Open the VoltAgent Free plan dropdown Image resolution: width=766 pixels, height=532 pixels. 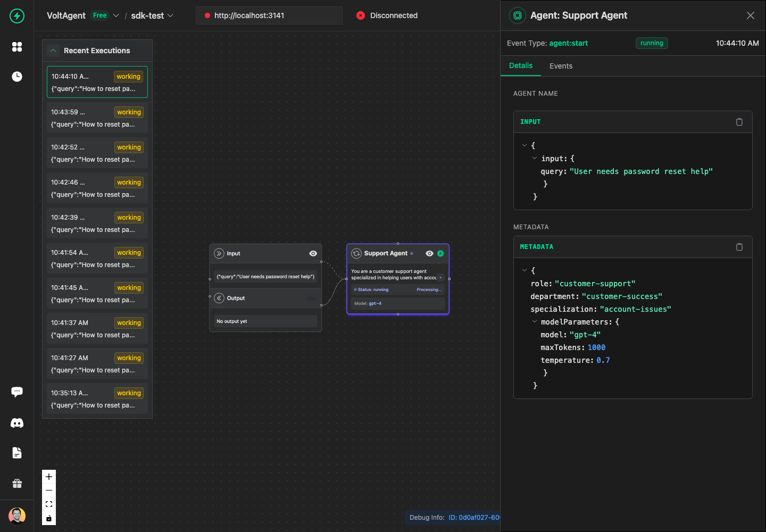[x=116, y=15]
